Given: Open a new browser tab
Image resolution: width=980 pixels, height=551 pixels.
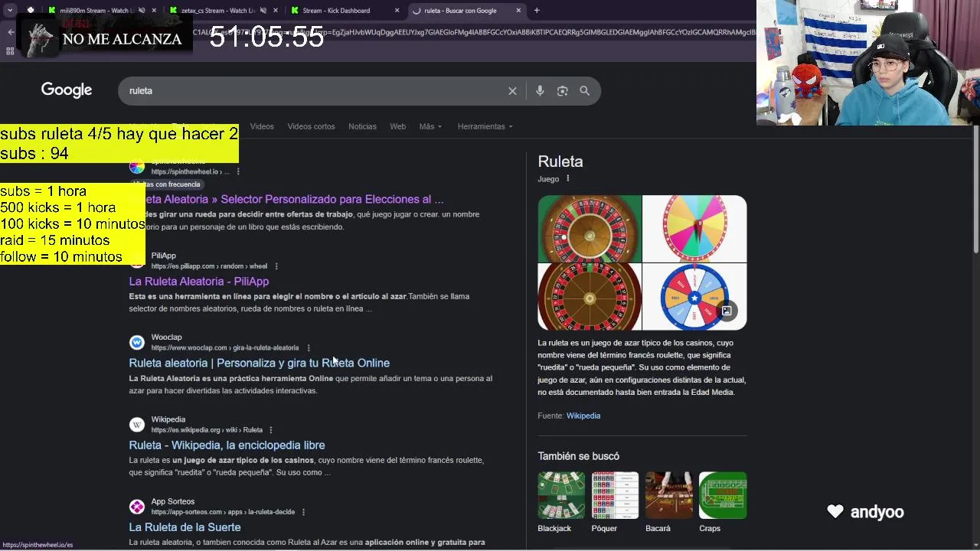Looking at the screenshot, I should tap(537, 11).
